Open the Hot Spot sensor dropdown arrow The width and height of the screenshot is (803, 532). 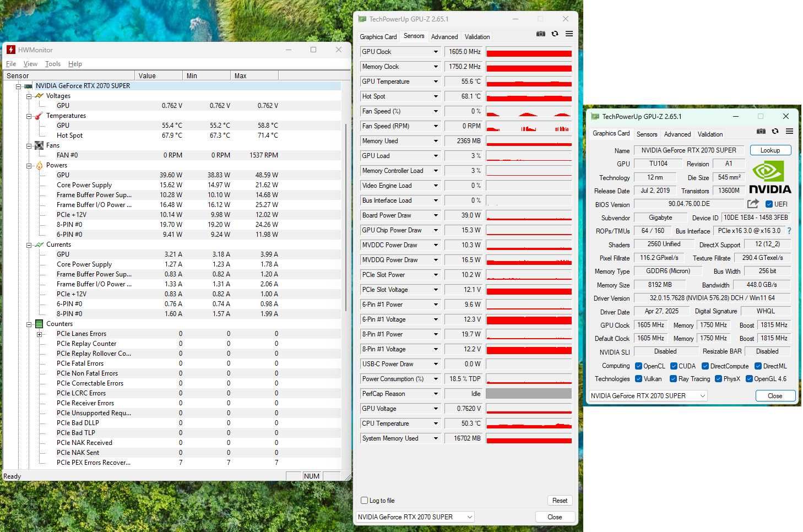coord(436,96)
